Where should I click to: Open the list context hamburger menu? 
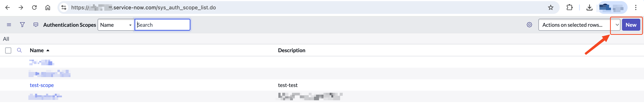[9, 25]
